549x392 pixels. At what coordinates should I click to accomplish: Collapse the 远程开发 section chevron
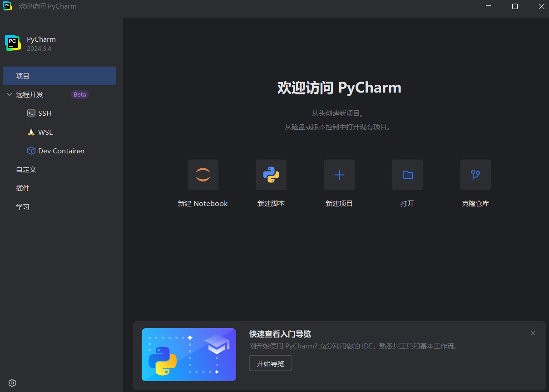[10, 94]
